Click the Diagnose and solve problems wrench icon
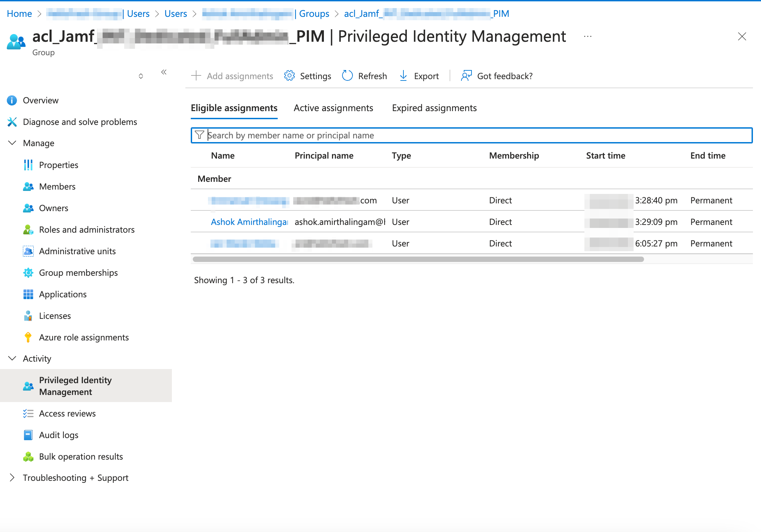This screenshot has height=532, width=761. tap(12, 122)
